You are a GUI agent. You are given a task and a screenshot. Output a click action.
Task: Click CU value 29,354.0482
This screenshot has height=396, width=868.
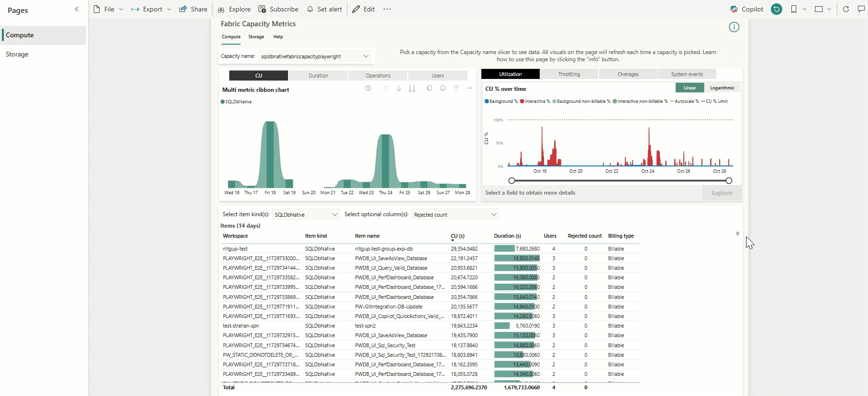click(x=464, y=249)
